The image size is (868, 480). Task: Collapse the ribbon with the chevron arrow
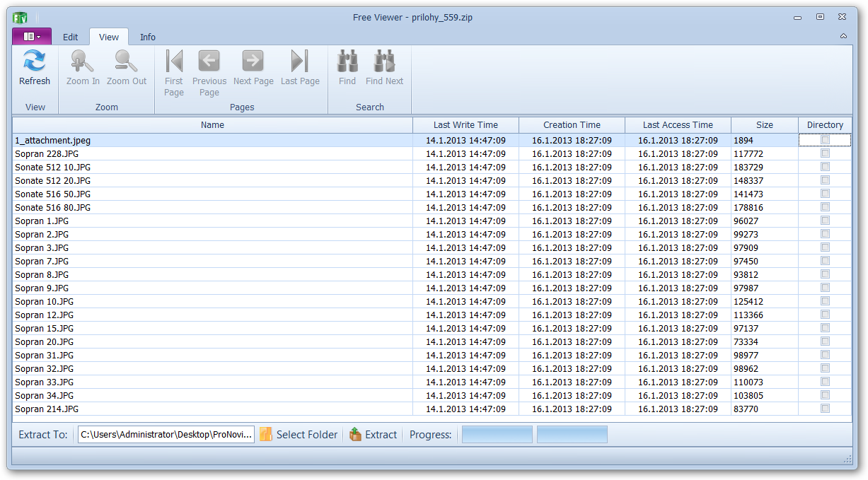pyautogui.click(x=843, y=36)
